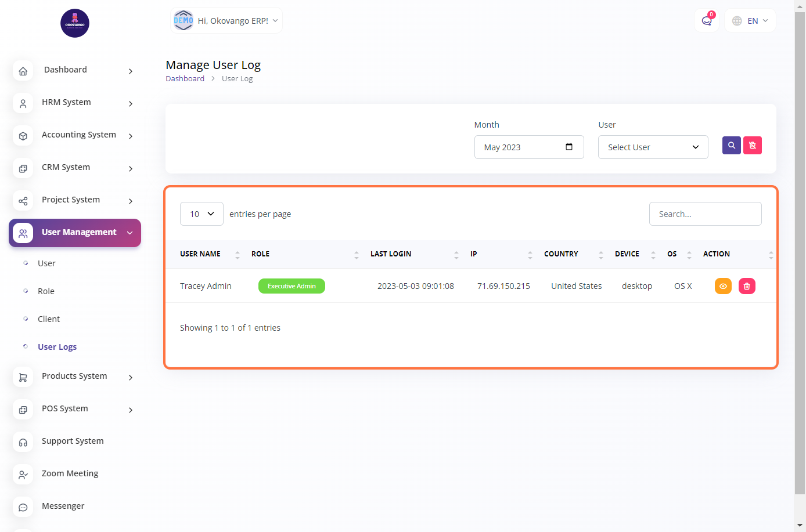The image size is (806, 532).
Task: Click the red reset filter trash icon
Action: 752,145
